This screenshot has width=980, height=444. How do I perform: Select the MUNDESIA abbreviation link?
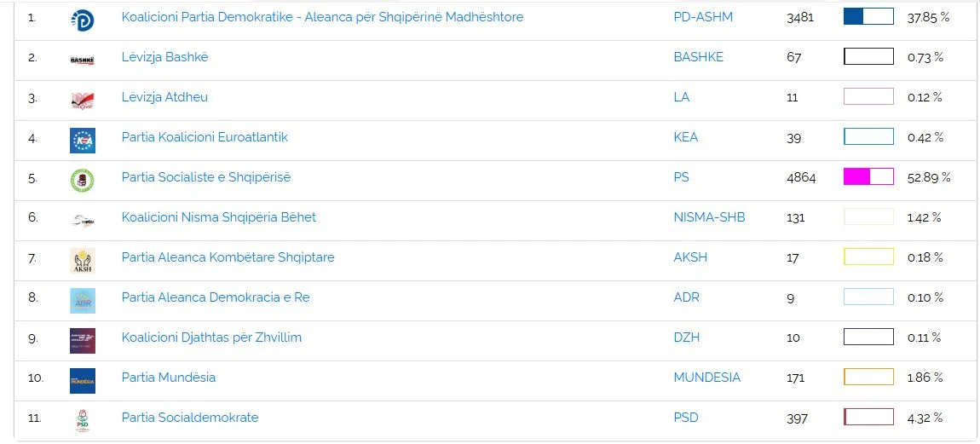coord(706,378)
